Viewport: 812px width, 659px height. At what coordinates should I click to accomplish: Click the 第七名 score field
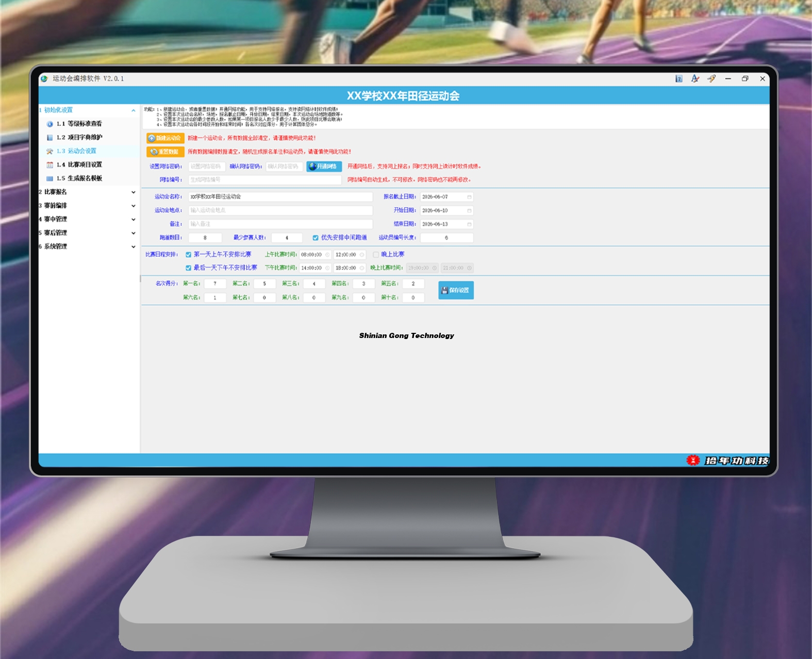[x=264, y=298]
